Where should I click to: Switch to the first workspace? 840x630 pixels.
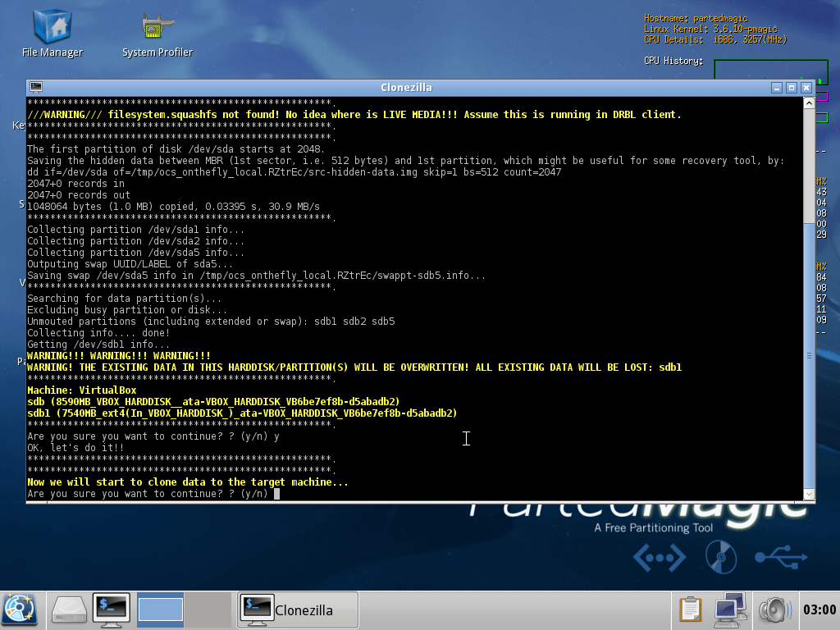coord(160,609)
